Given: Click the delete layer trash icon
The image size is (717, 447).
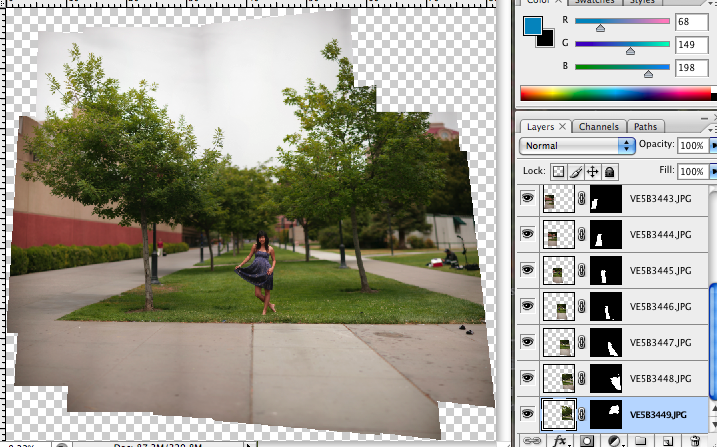Looking at the screenshot, I should coord(694,440).
